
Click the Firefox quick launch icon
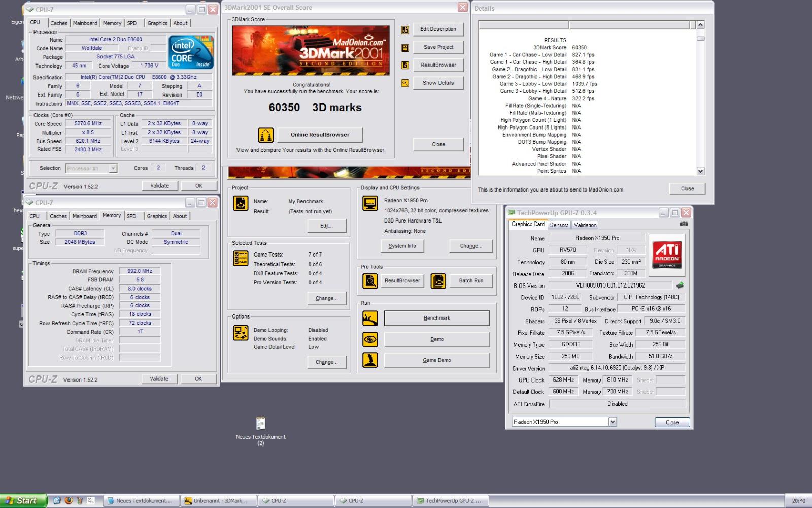point(69,501)
